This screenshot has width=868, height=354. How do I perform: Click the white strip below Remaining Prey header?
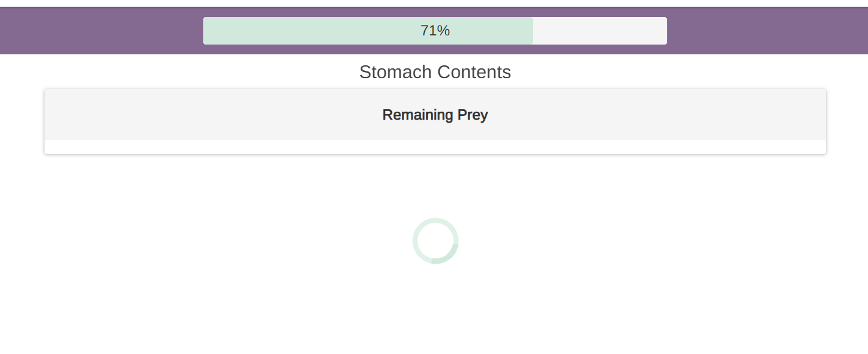point(435,146)
